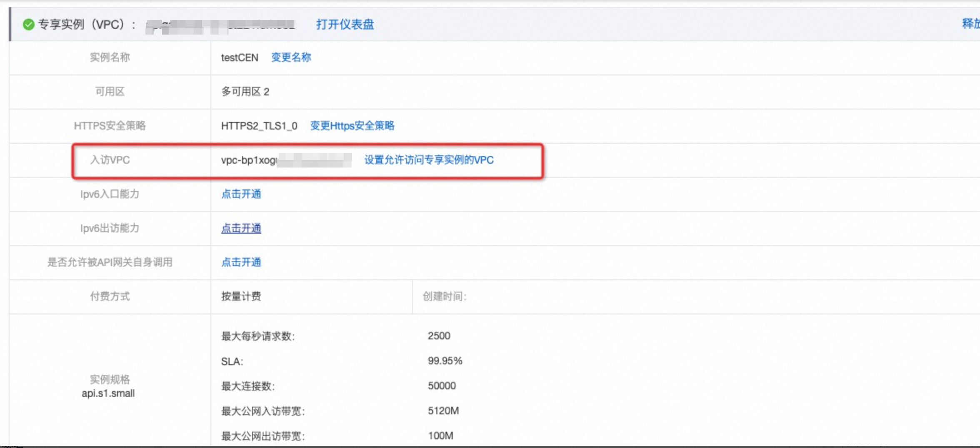Enable API网关自身调用 via 点击开通
Image resolution: width=980 pixels, height=448 pixels.
pyautogui.click(x=241, y=262)
